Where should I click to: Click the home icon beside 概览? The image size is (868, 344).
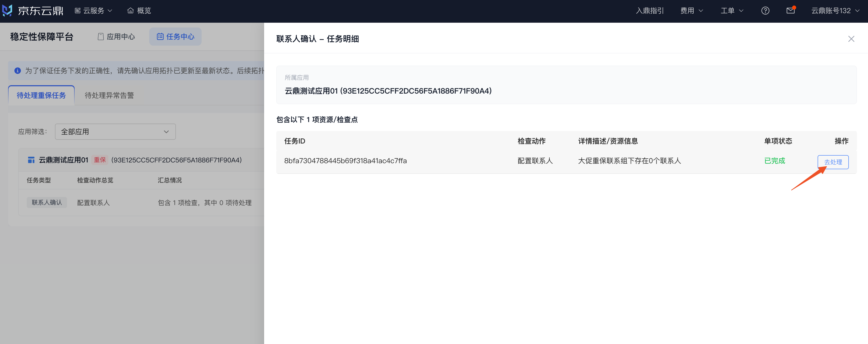click(x=130, y=11)
